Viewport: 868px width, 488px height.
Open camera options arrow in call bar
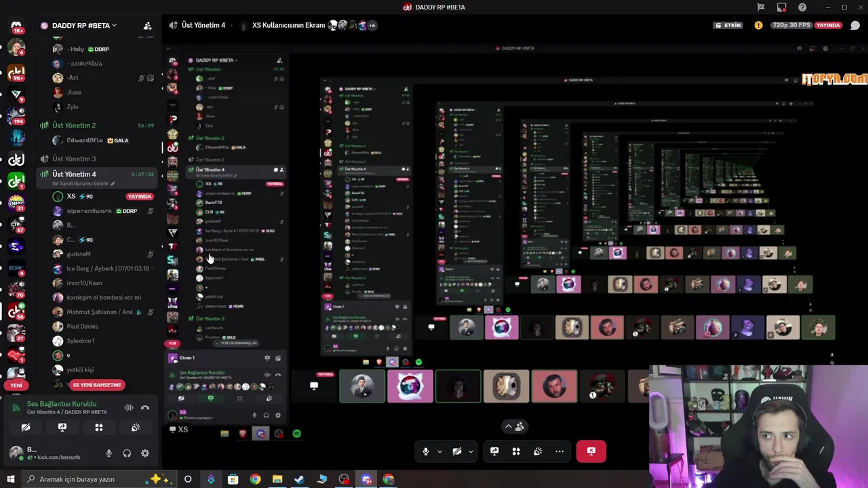click(x=471, y=451)
